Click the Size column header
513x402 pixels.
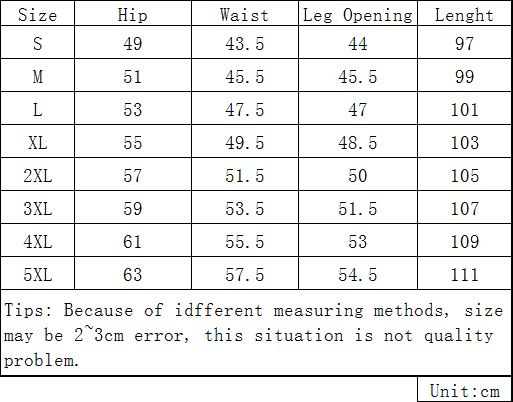tap(37, 15)
